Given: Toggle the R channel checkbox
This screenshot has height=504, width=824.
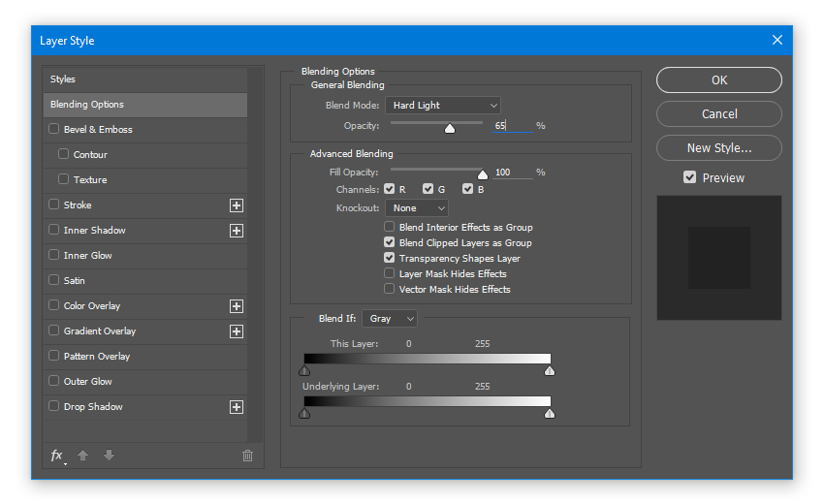Looking at the screenshot, I should 390,189.
